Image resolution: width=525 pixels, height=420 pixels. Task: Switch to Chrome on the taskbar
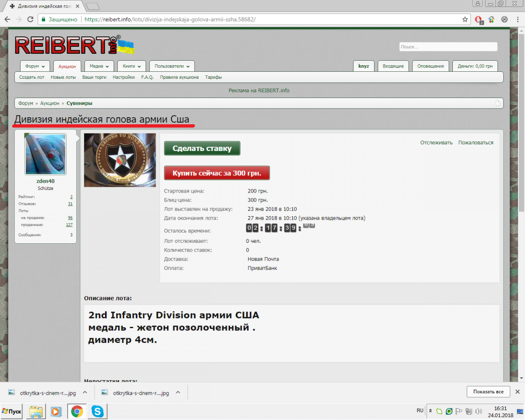(x=77, y=411)
